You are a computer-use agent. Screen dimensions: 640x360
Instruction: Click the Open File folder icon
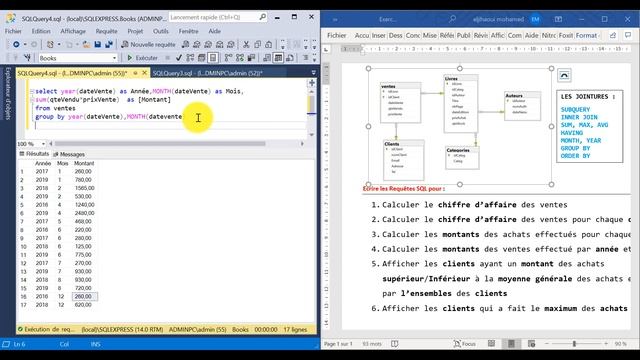[87, 44]
